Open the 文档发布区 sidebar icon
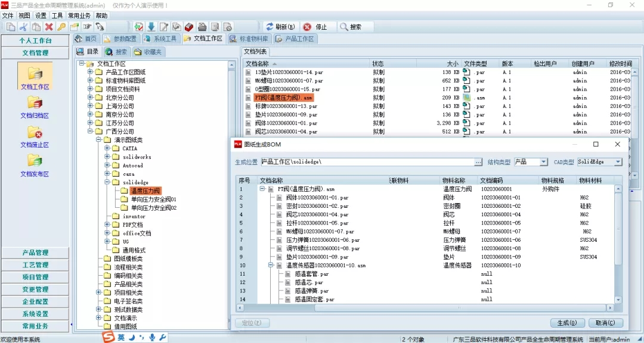The image size is (644, 343). point(35,163)
